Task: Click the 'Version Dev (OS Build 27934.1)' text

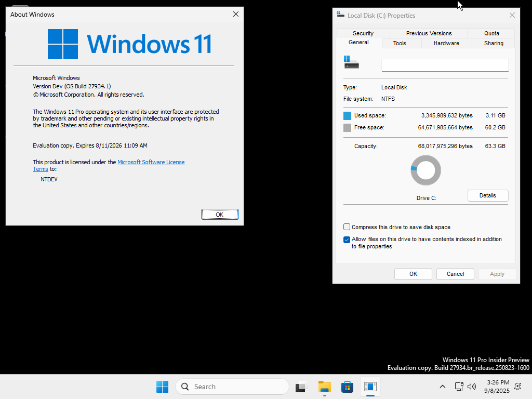Action: coord(72,86)
